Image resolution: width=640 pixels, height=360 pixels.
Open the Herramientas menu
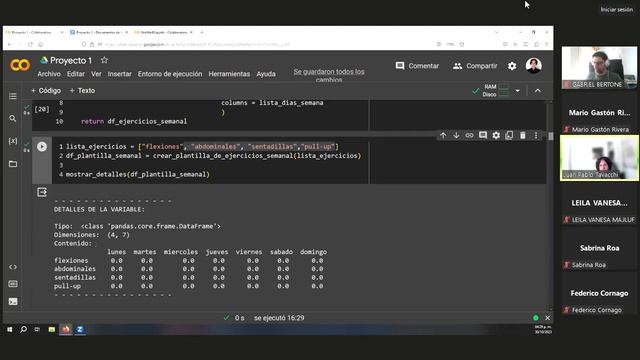coord(229,74)
